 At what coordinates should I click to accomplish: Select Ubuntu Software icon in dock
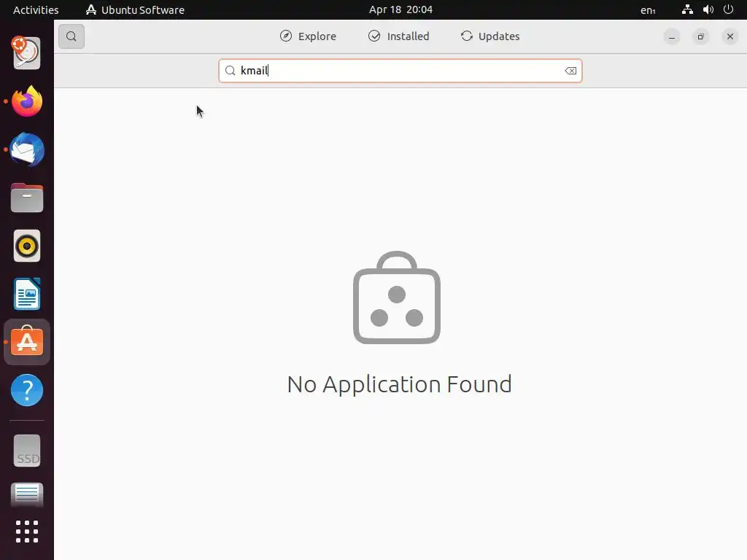click(x=27, y=342)
